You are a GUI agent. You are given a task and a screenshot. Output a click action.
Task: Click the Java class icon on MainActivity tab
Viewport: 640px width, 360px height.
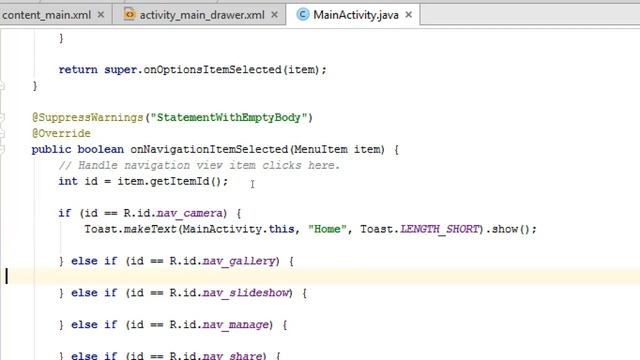click(x=302, y=15)
